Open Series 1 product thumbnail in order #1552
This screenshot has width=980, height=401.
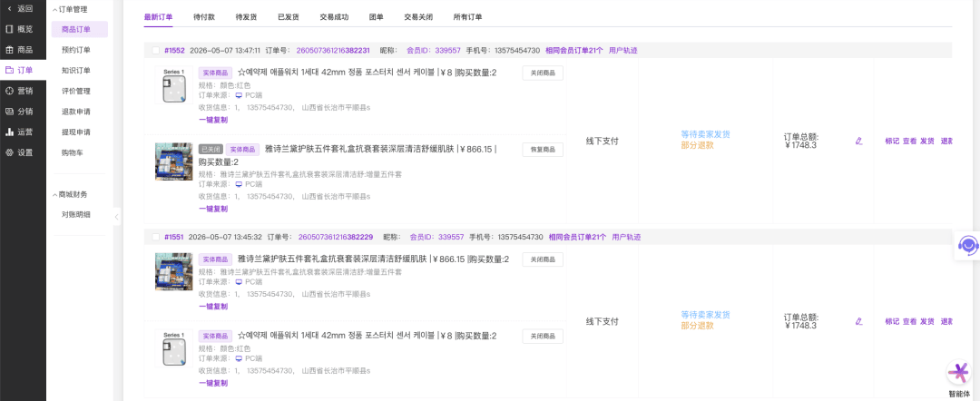click(x=173, y=85)
